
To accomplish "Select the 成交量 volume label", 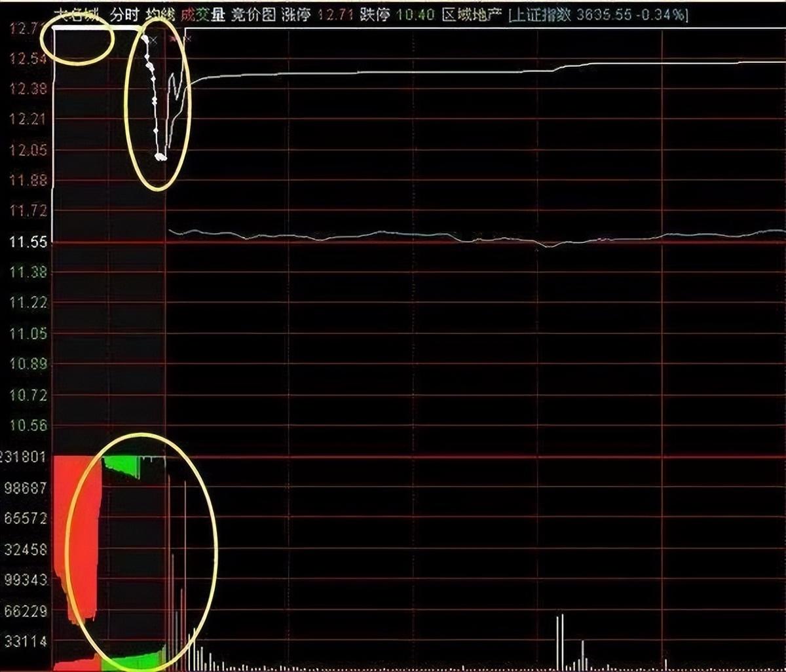I will [203, 14].
